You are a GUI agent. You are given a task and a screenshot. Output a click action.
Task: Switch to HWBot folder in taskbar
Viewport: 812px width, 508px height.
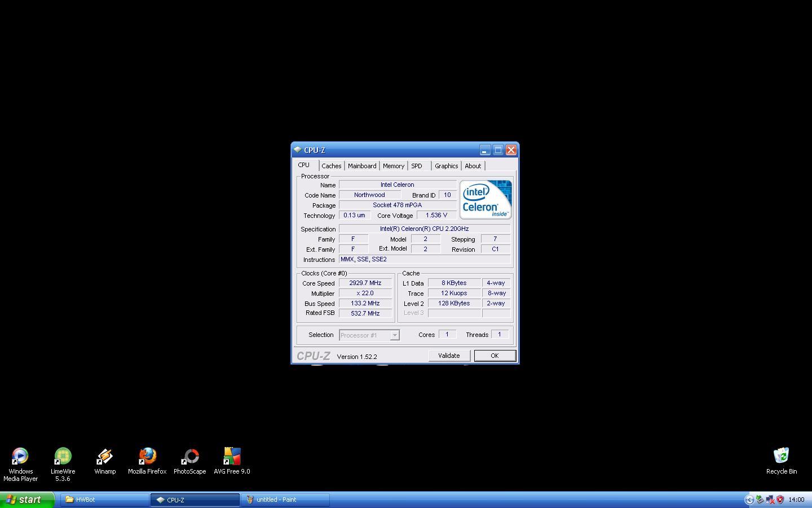point(105,500)
